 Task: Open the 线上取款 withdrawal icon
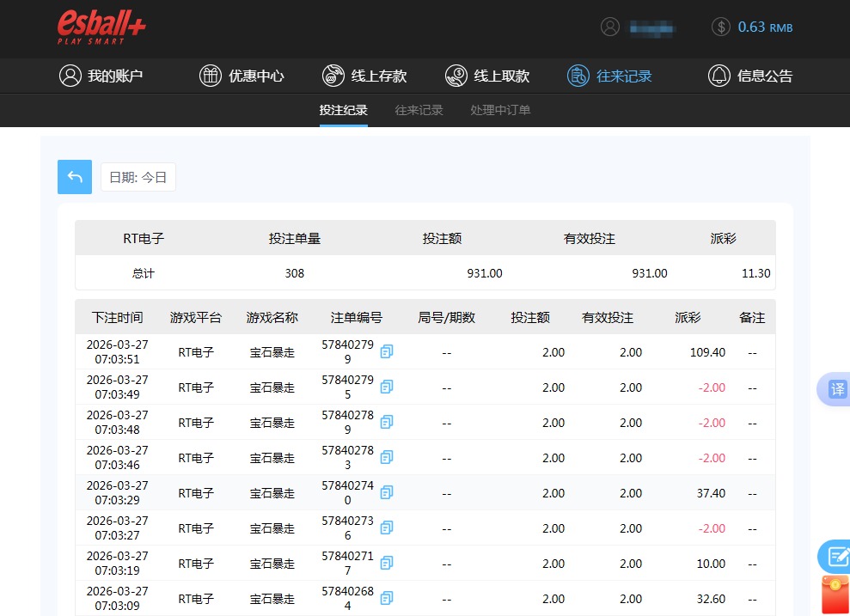tap(455, 76)
